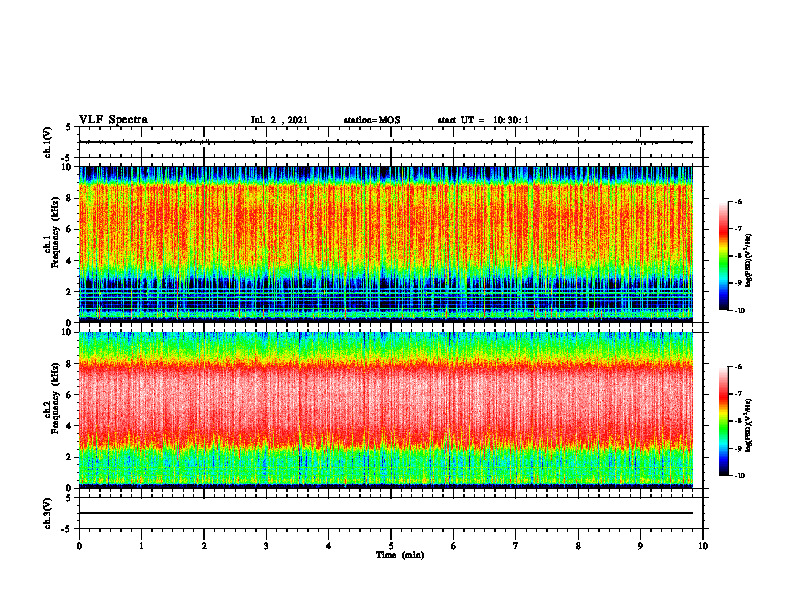Viewport: 792px width, 612px height.
Task: Click the time axis tick label "1"
Action: pyautogui.click(x=141, y=546)
